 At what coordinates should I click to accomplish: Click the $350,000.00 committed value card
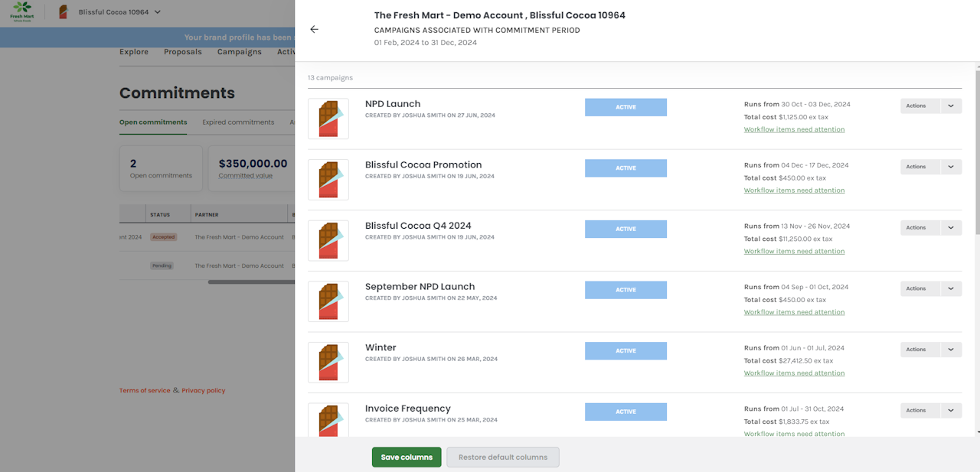coord(251,168)
